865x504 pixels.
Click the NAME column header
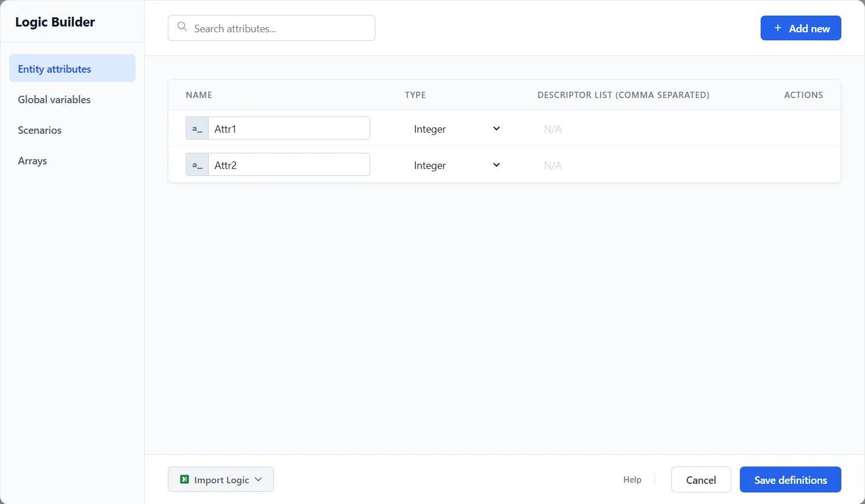199,95
